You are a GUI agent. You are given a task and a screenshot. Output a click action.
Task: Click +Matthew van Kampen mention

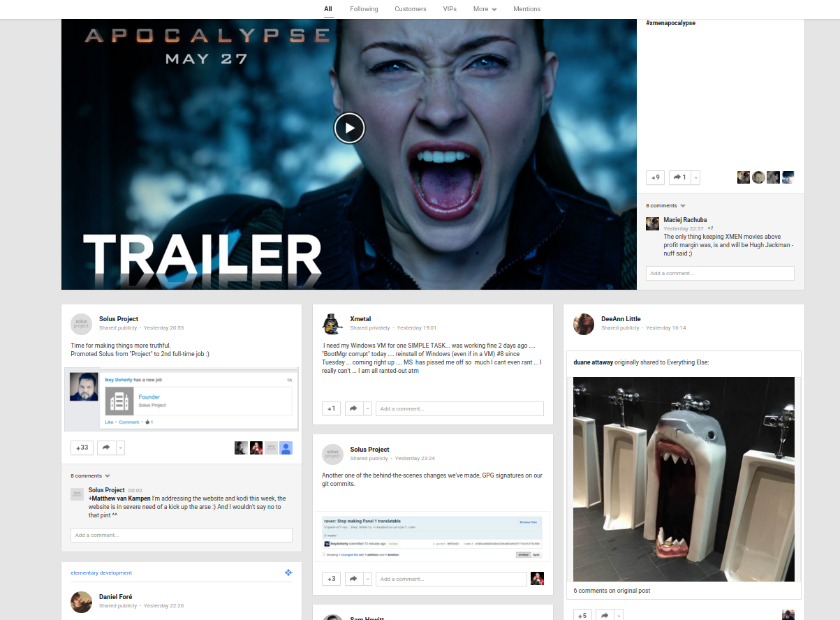(x=119, y=499)
